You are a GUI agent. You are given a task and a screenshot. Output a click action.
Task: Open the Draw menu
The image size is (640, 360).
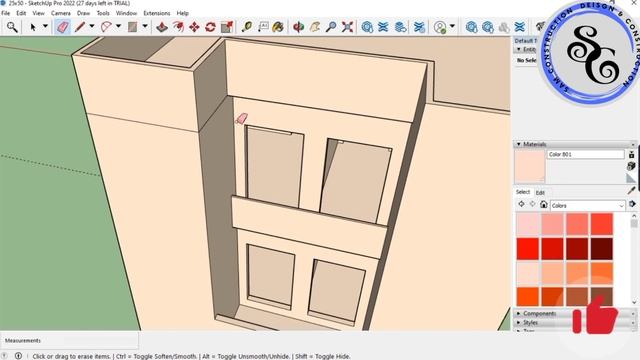pos(83,13)
